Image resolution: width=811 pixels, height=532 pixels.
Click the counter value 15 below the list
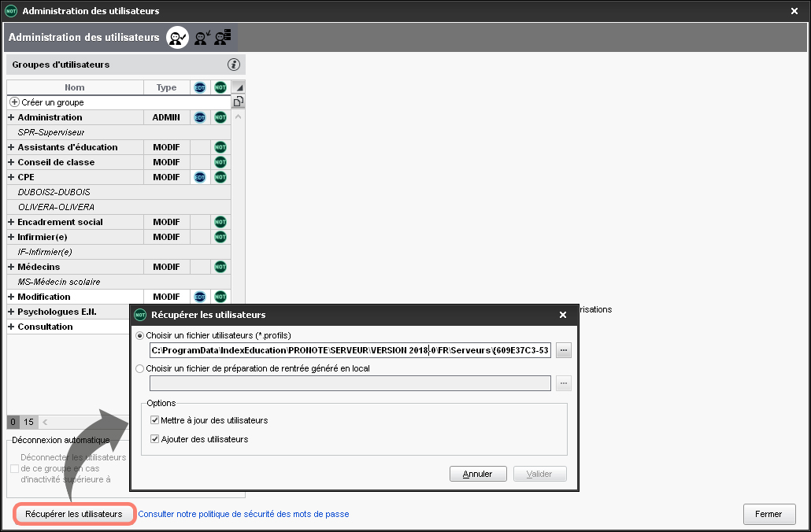pyautogui.click(x=28, y=422)
